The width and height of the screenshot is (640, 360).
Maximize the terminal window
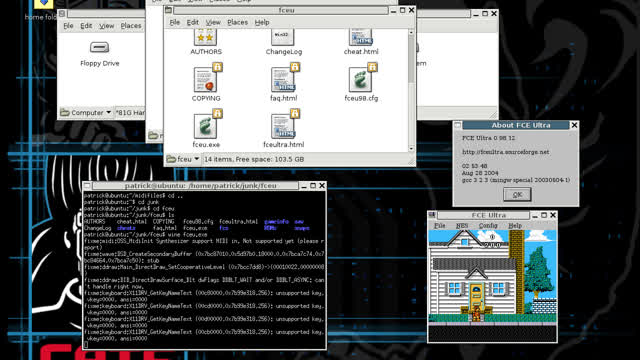pyautogui.click(x=313, y=186)
